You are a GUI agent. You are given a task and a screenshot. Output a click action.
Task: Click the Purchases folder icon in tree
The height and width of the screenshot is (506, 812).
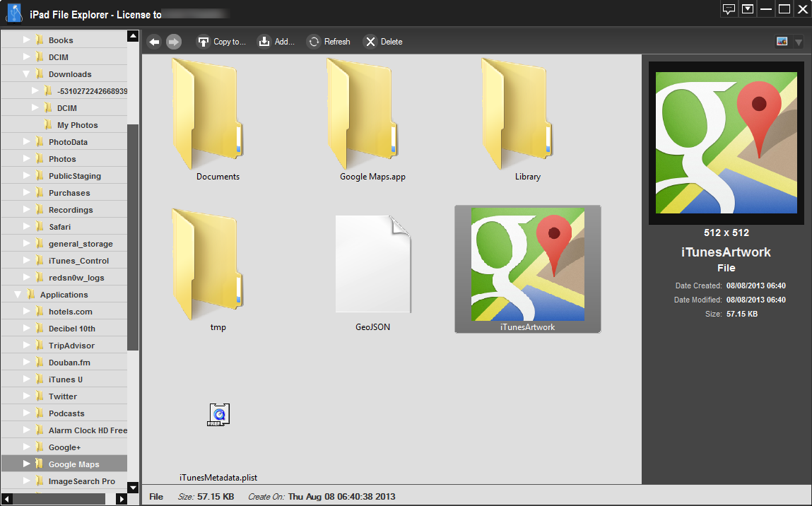[40, 193]
